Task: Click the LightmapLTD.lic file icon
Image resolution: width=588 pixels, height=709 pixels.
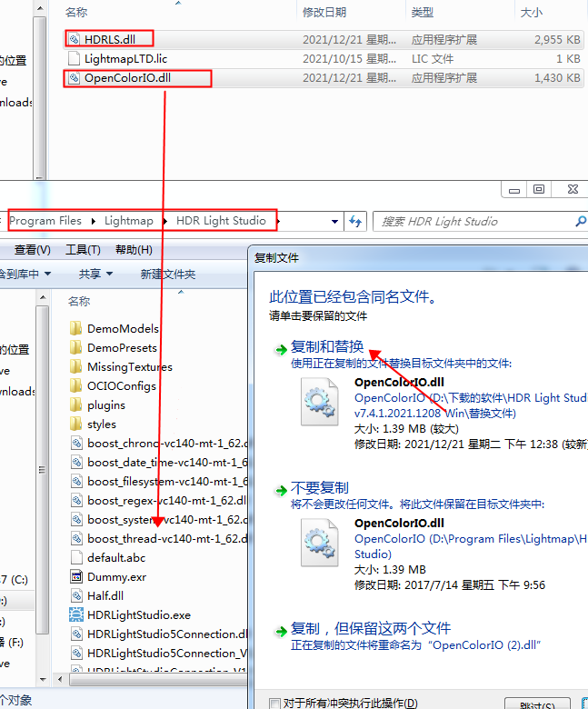Action: click(x=75, y=58)
